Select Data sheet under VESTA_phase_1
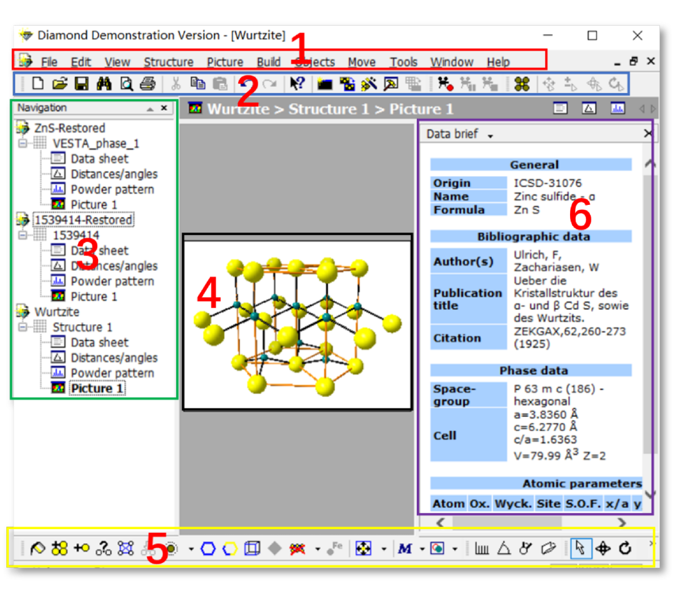The width and height of the screenshot is (675, 616). pos(99,159)
